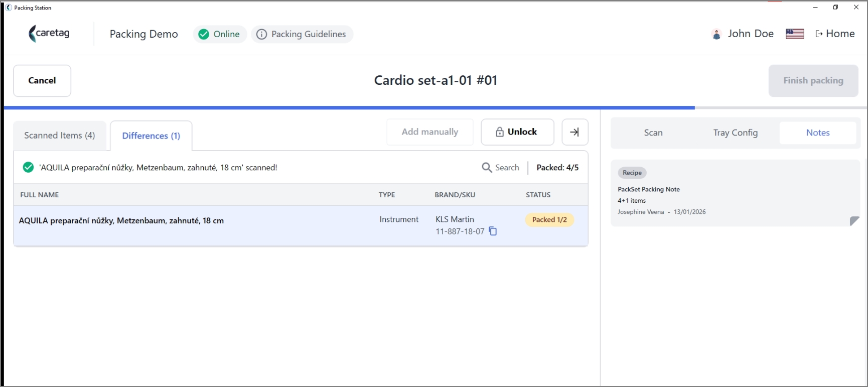Screen dimensions: 868x387
Task: Click the green check success icon
Action: 29,168
